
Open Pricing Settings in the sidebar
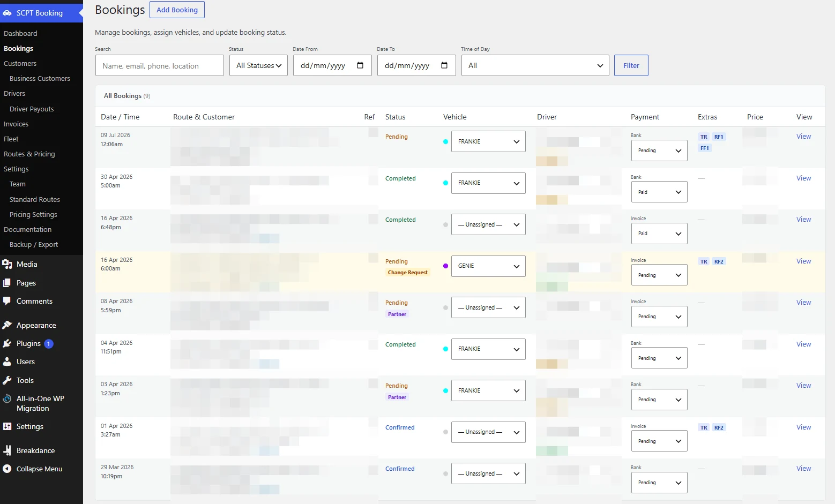pyautogui.click(x=33, y=214)
